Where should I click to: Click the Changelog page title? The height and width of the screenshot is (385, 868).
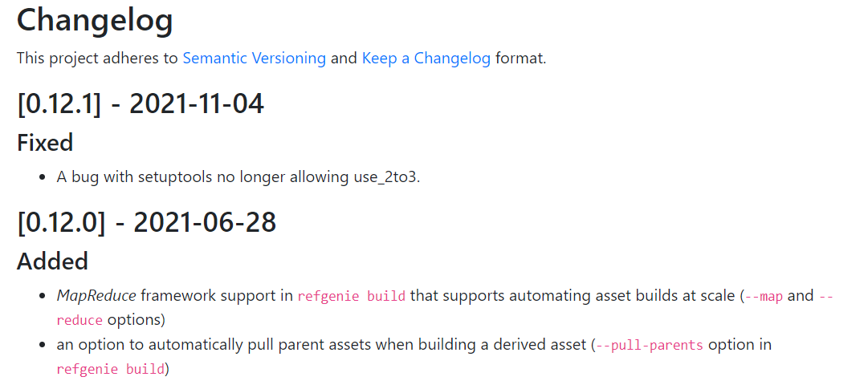(95, 20)
